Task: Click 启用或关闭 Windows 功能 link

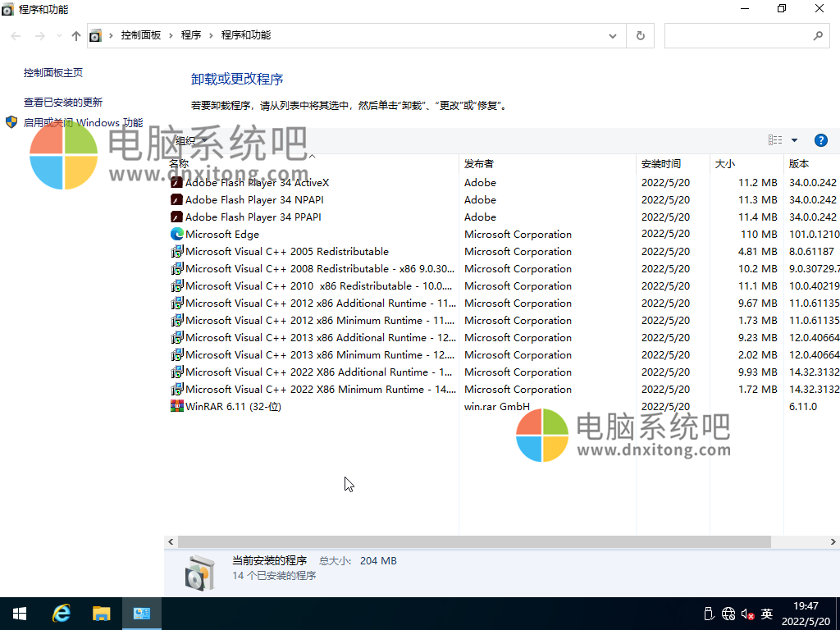Action: (x=82, y=122)
